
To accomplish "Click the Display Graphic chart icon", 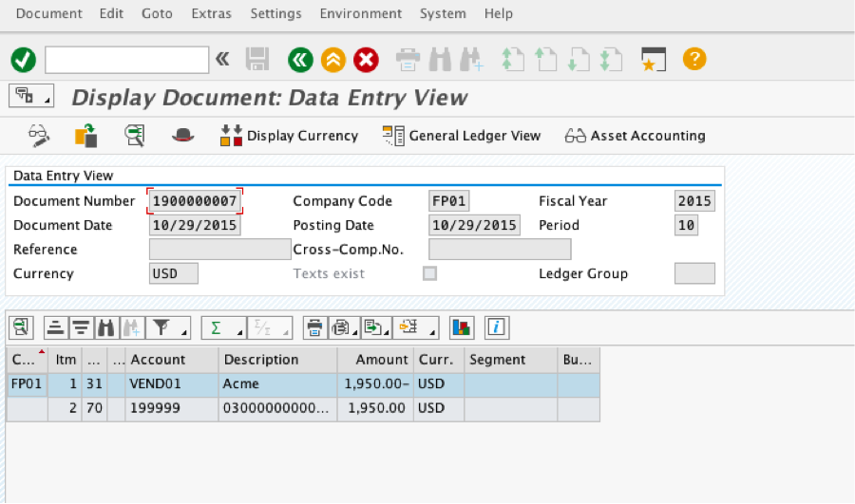I will 462,327.
